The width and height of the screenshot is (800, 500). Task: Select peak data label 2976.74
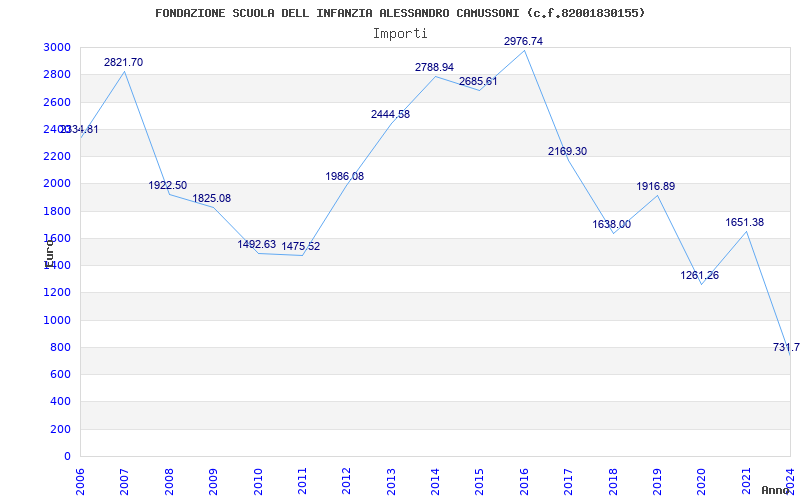[523, 42]
